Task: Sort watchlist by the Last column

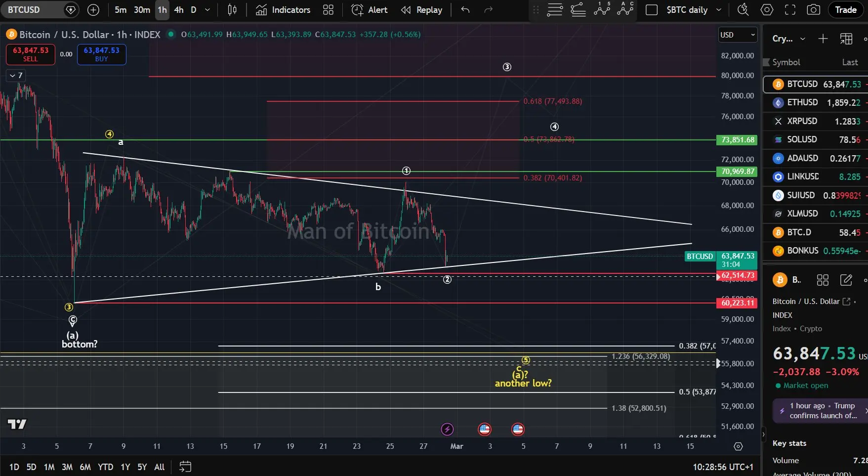Action: pyautogui.click(x=850, y=62)
